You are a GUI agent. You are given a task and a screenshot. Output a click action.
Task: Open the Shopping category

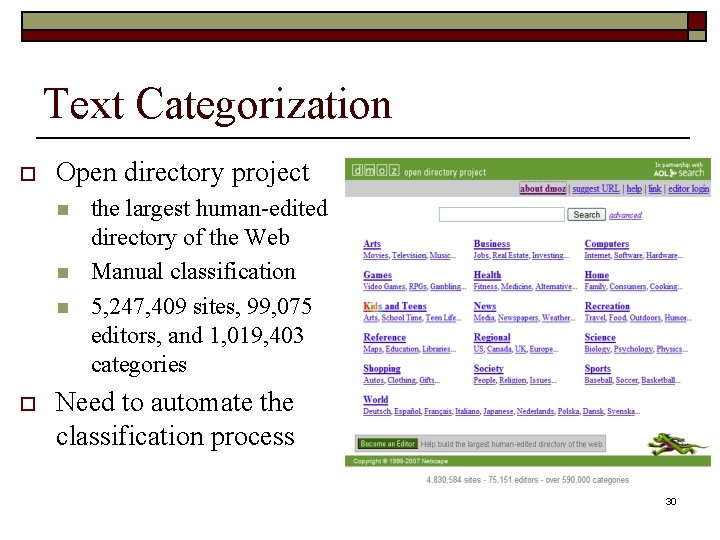382,369
